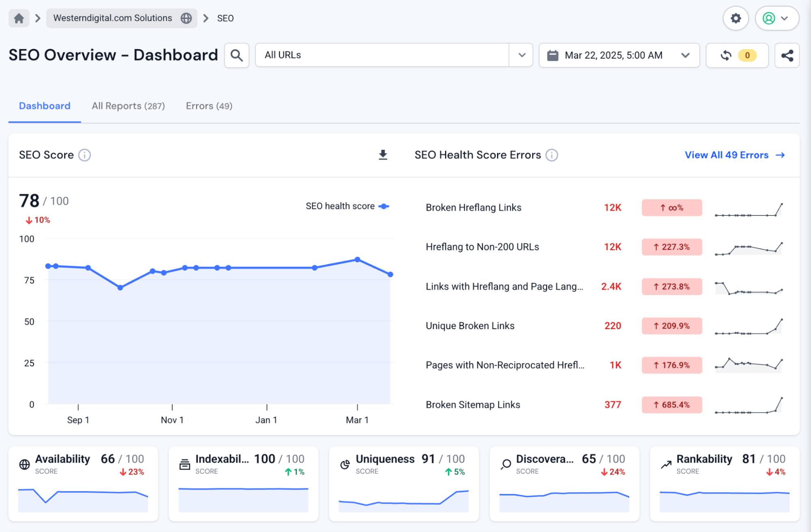Open the Mar 22, 2025 date dropdown
Image resolution: width=811 pixels, height=532 pixels.
point(619,55)
